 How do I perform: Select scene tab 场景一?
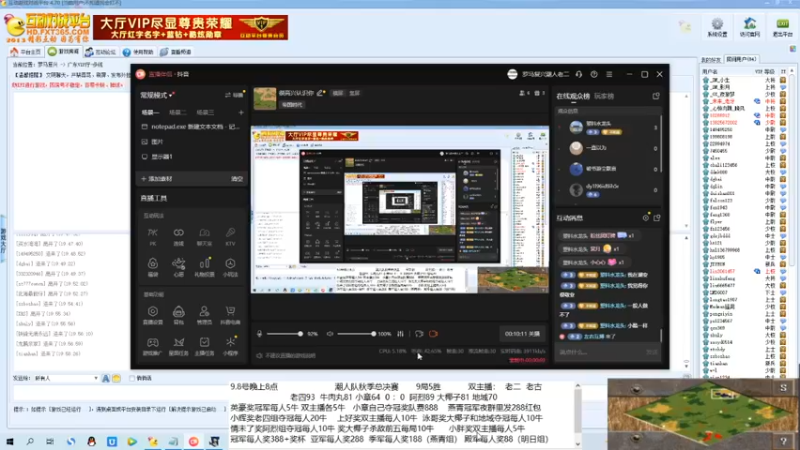tap(150, 112)
